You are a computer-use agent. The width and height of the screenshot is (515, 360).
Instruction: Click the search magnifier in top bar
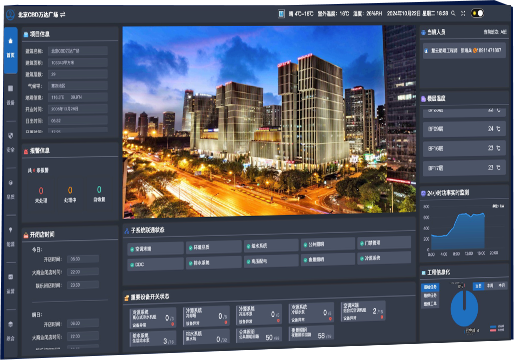(453, 13)
